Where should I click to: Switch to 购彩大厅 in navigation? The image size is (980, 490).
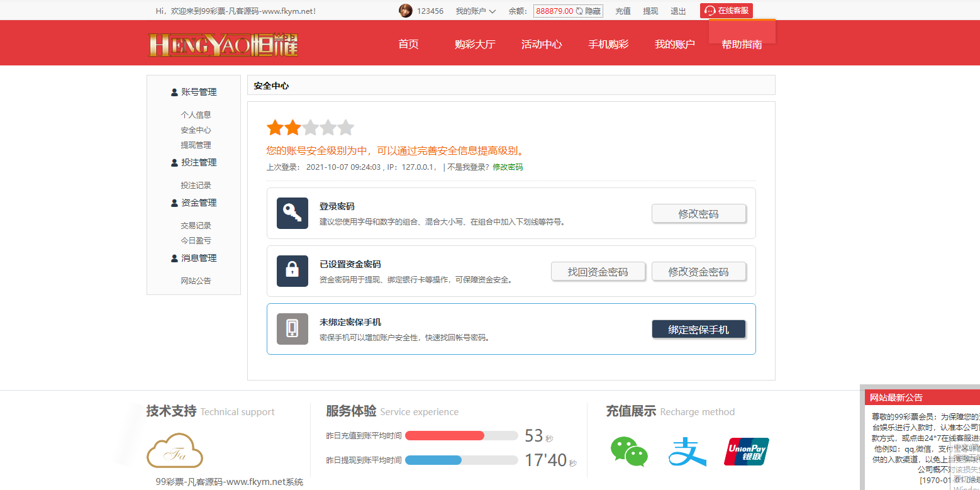[475, 44]
